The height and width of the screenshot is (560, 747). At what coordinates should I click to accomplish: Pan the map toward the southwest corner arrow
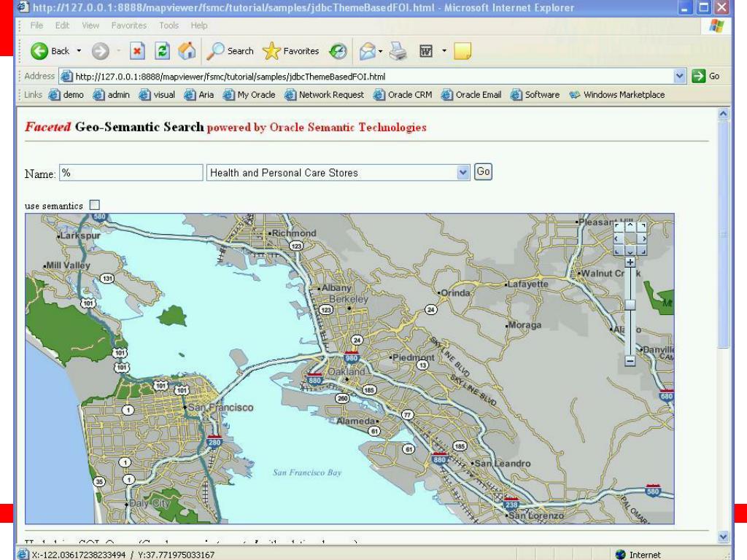(618, 251)
